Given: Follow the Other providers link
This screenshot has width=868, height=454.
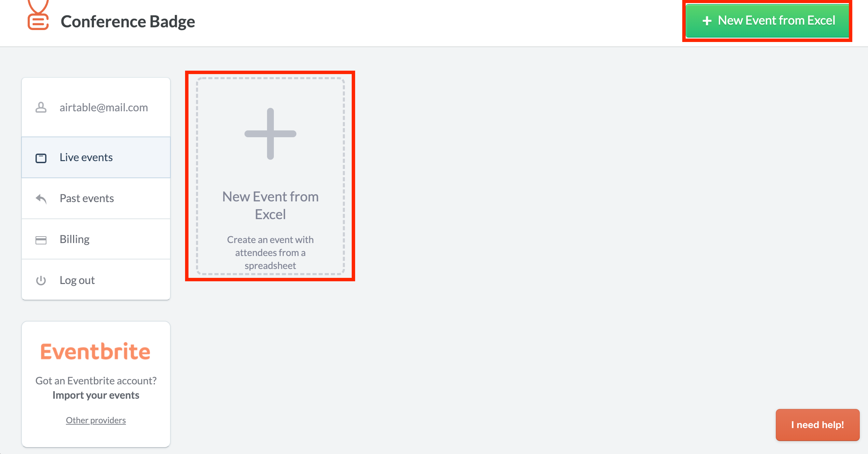Looking at the screenshot, I should pyautogui.click(x=96, y=420).
